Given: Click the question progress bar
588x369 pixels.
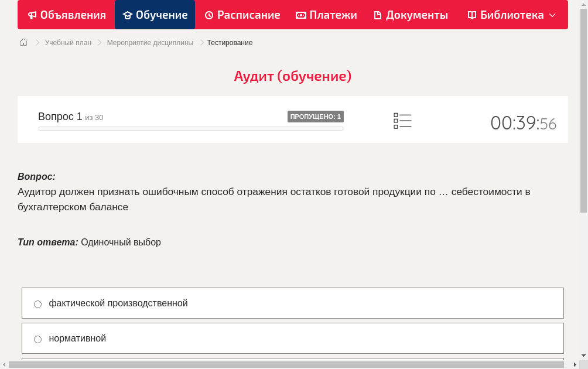Looking at the screenshot, I should (x=190, y=128).
